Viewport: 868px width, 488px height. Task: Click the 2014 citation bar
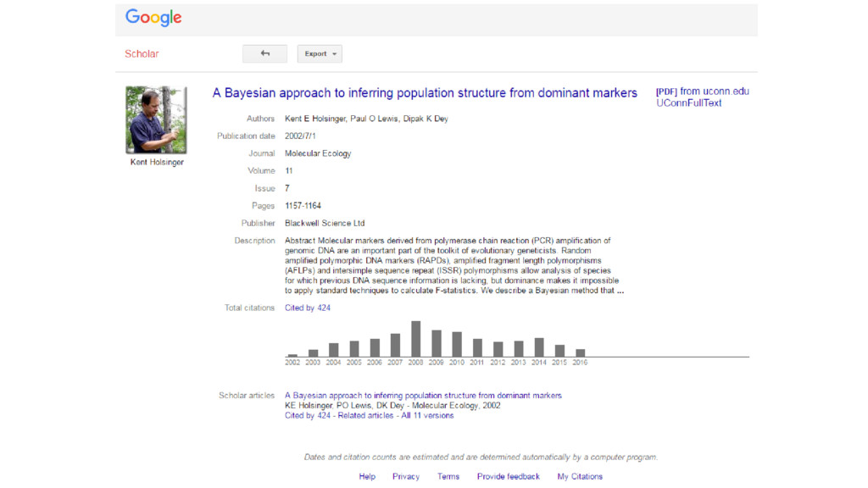[x=539, y=347]
